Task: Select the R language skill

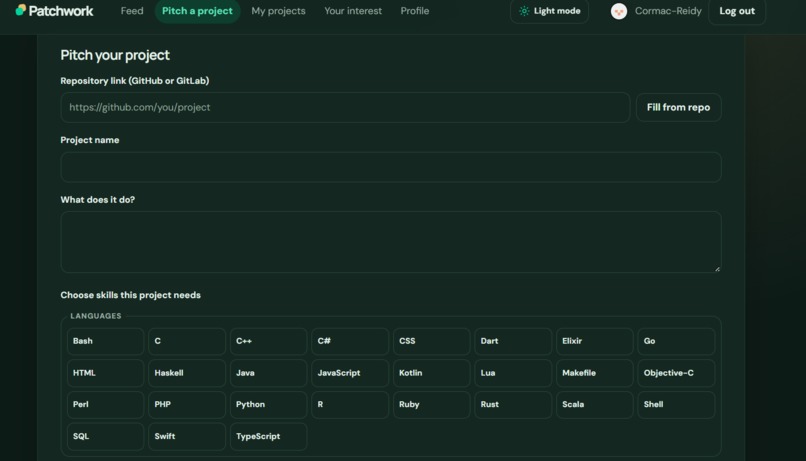Action: pyautogui.click(x=350, y=404)
